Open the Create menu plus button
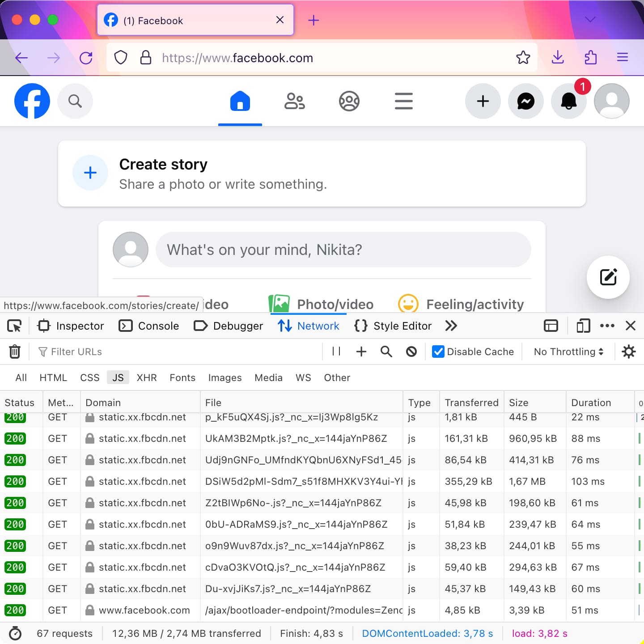 [x=483, y=101]
